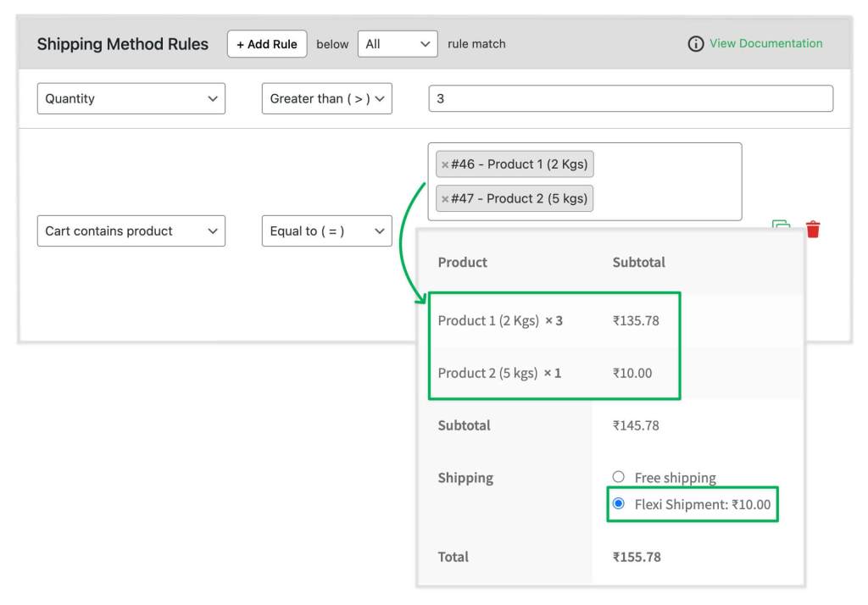Open the View Documentation link
Viewport: 868px width, 605px height.
765,43
